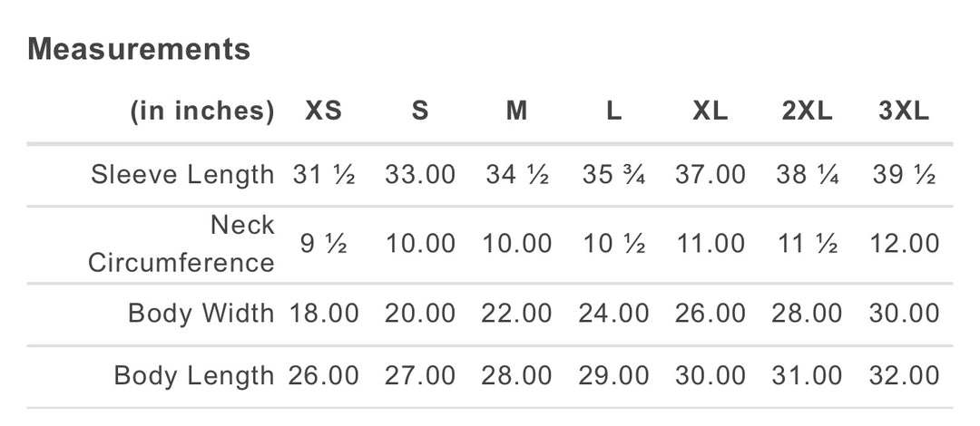Click the 32.00 body length for 3XL
The image size is (980, 426).
[x=905, y=376]
